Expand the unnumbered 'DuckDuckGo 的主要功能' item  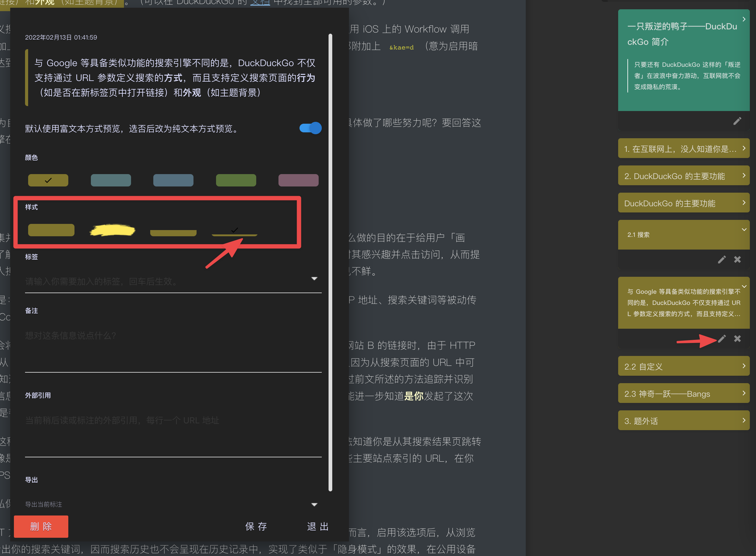pos(744,203)
